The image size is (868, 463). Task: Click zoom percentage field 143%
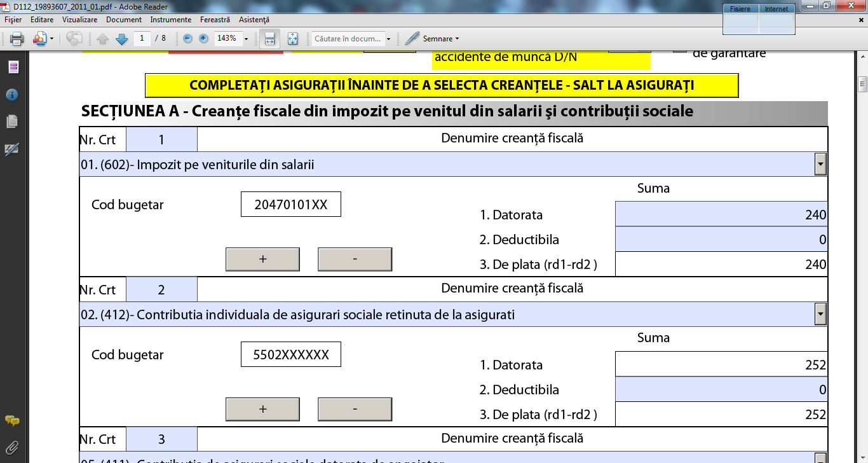[x=227, y=38]
